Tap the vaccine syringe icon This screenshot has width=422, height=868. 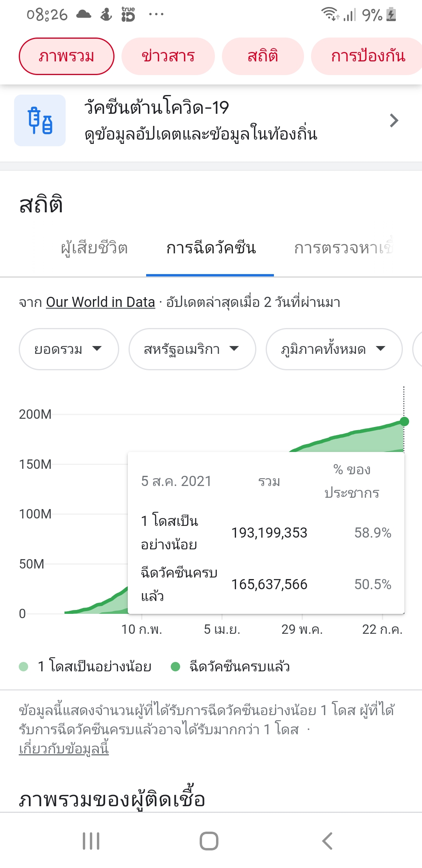(40, 120)
